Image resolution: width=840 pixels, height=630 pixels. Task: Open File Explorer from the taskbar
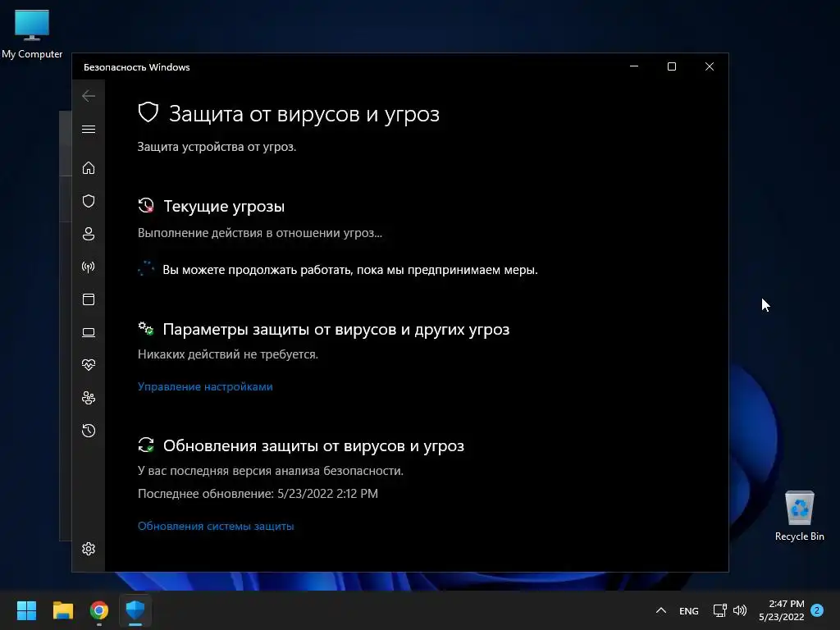(x=62, y=610)
